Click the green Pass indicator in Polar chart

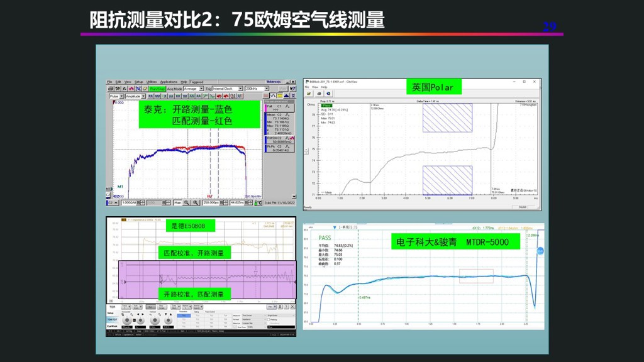click(x=327, y=106)
